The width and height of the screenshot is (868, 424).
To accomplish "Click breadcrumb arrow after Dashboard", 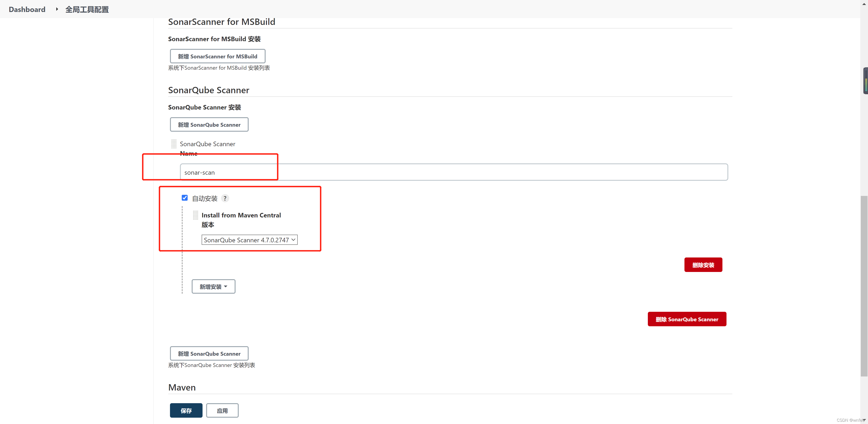I will 57,9.
